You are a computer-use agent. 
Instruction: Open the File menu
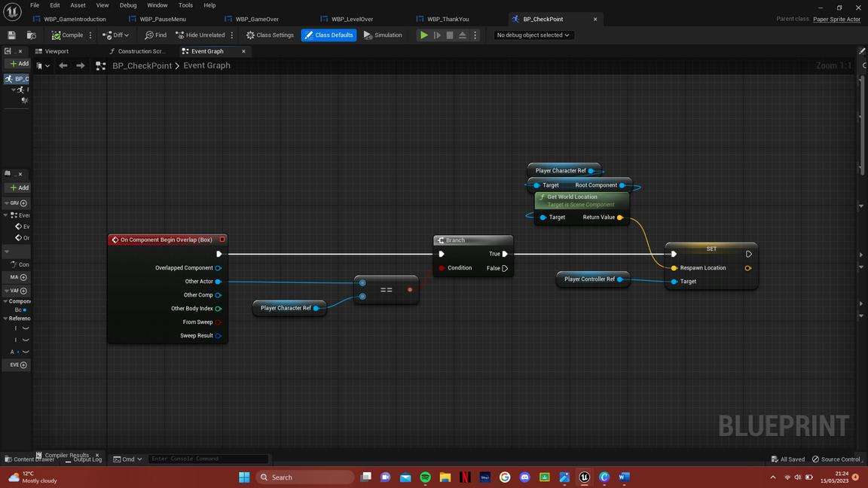pos(35,5)
